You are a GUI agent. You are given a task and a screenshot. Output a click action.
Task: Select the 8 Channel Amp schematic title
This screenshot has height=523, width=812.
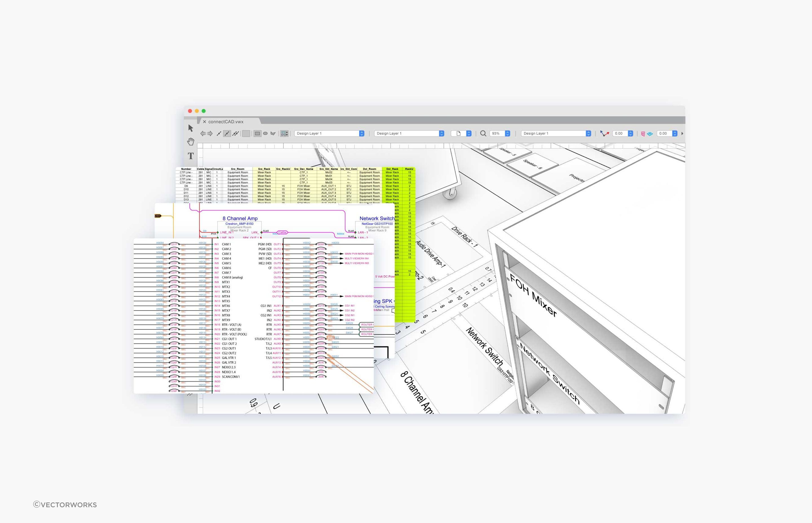pos(240,218)
